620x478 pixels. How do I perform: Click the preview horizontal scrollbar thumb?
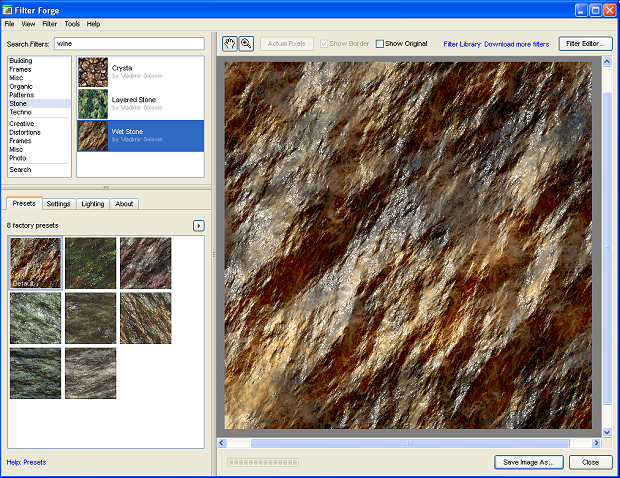pos(410,443)
